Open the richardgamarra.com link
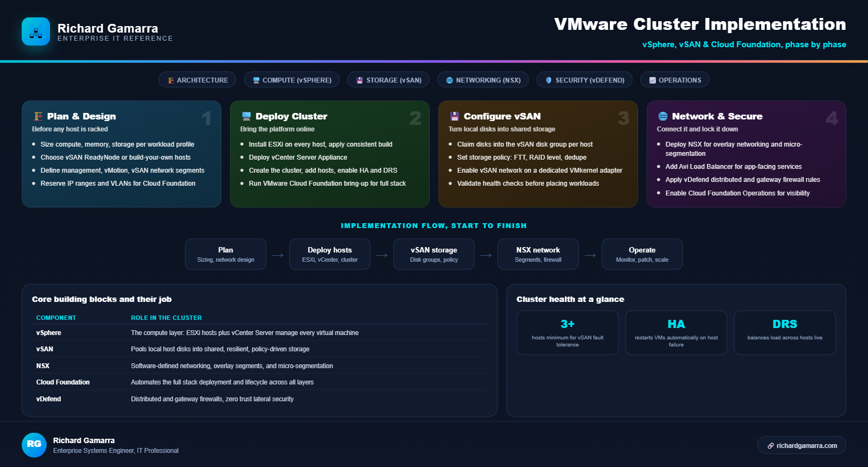 pyautogui.click(x=802, y=445)
